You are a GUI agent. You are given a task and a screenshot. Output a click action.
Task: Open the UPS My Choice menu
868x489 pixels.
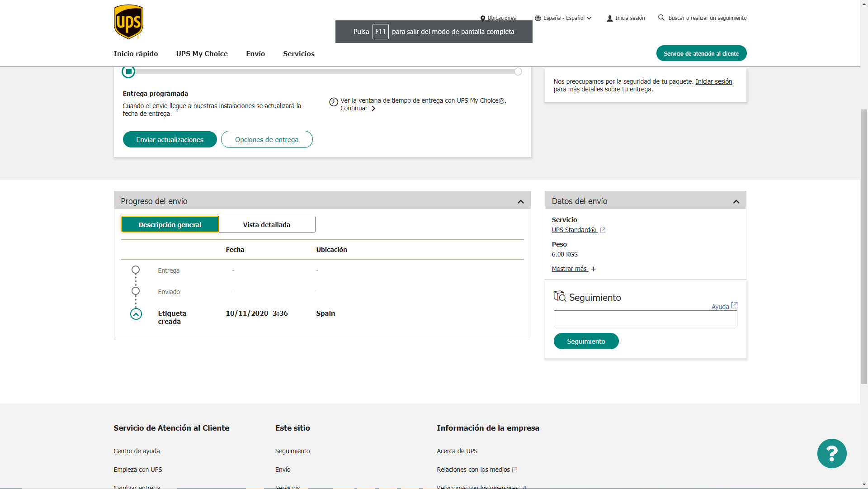202,53
